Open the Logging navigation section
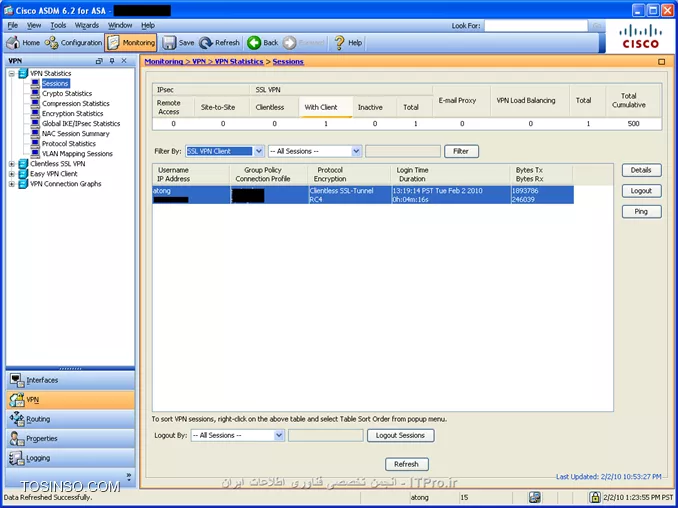 [x=70, y=458]
